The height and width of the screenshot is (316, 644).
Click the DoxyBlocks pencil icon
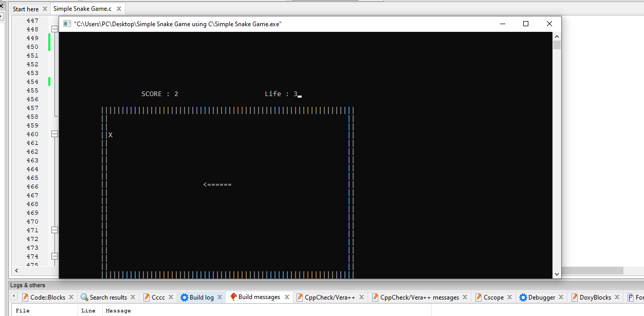(x=574, y=297)
